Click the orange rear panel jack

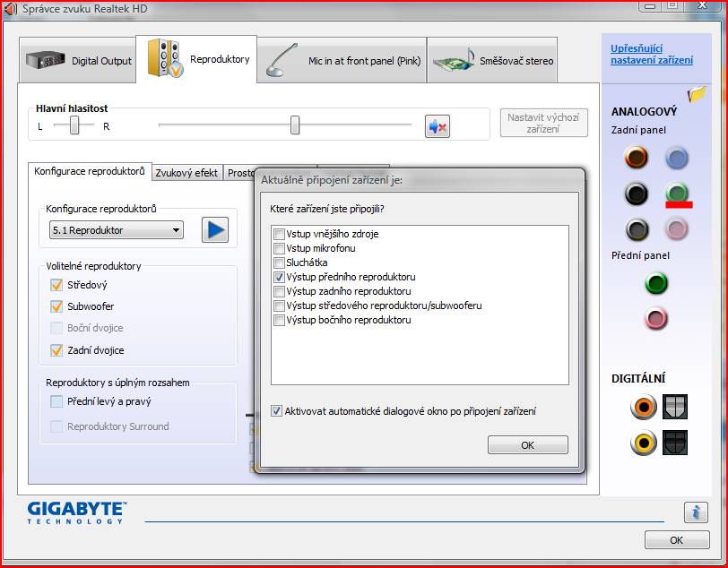pyautogui.click(x=636, y=157)
